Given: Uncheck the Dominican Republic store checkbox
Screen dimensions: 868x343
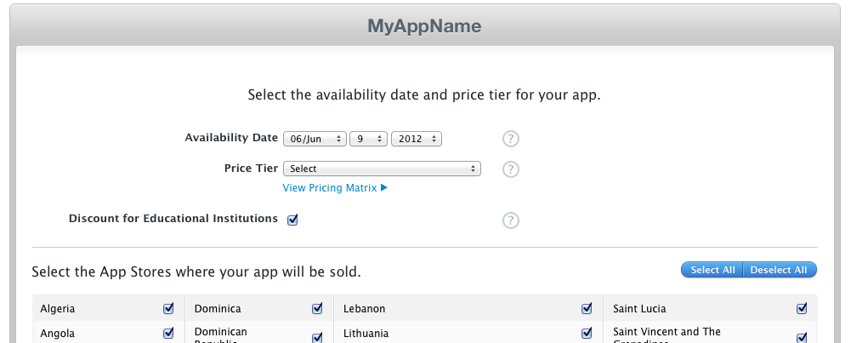Looking at the screenshot, I should tap(317, 337).
